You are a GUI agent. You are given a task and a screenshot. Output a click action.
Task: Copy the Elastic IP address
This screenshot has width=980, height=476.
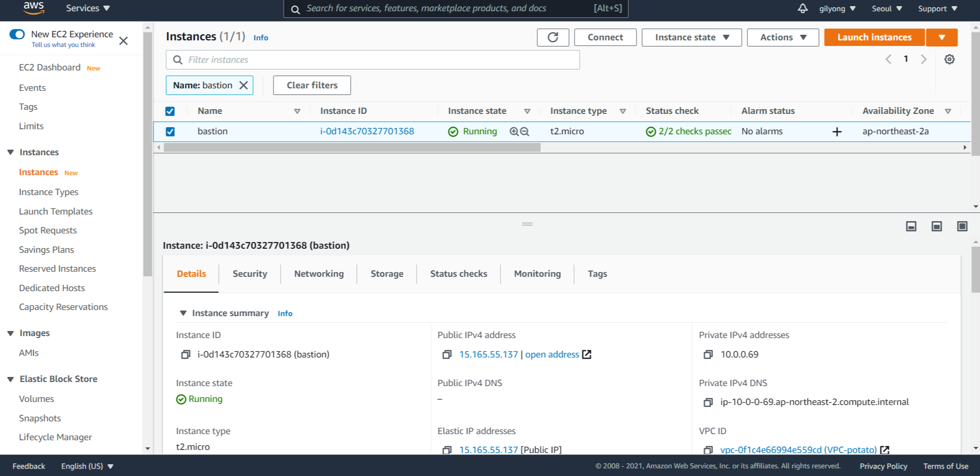447,450
